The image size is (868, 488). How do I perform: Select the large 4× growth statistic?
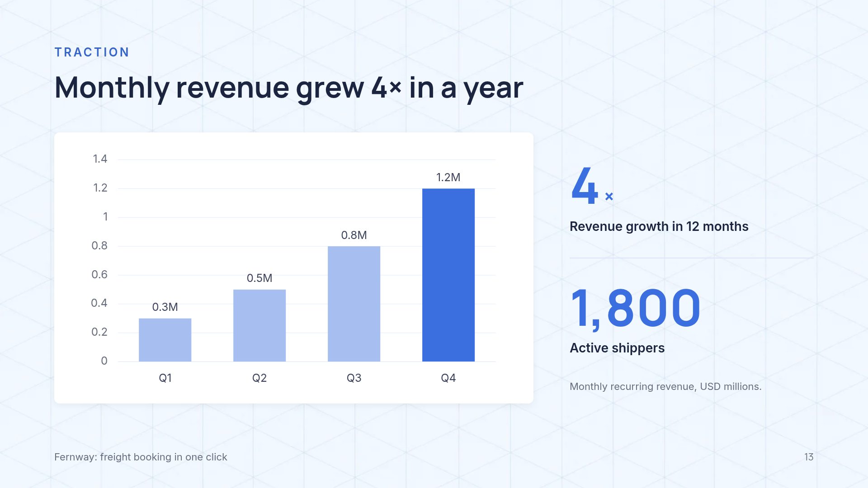pyautogui.click(x=592, y=185)
